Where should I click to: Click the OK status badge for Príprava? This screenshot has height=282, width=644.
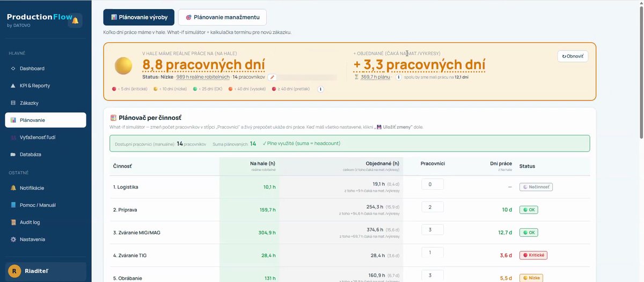[x=529, y=210]
